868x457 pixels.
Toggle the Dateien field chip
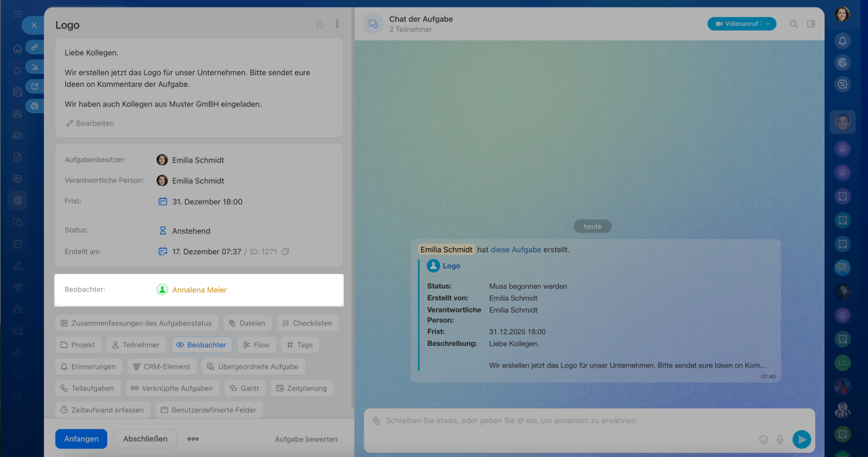click(x=248, y=323)
